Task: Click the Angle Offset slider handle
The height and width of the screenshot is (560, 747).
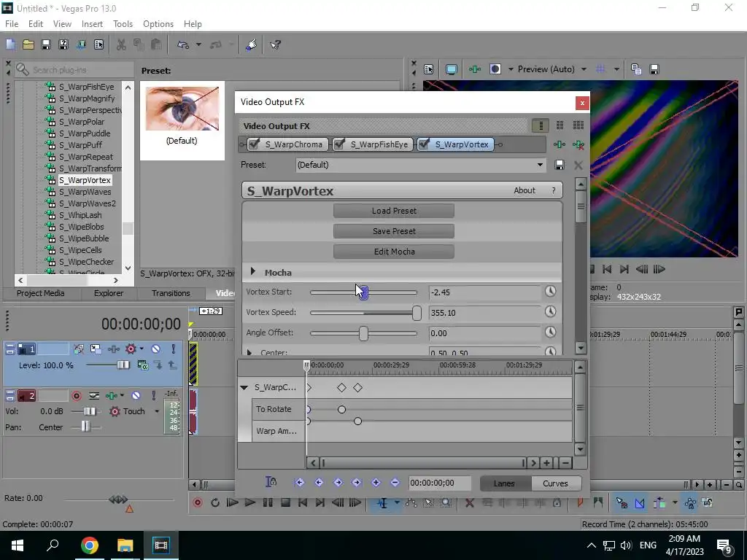Action: coord(363,333)
